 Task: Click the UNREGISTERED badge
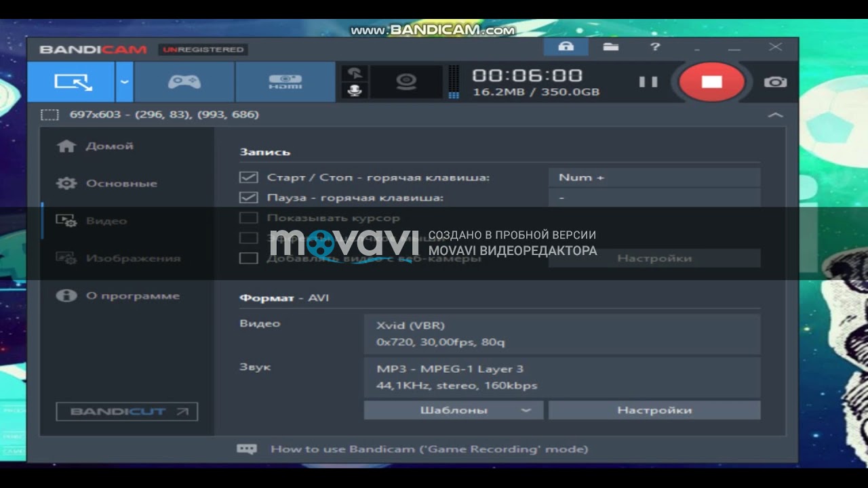[x=203, y=49]
